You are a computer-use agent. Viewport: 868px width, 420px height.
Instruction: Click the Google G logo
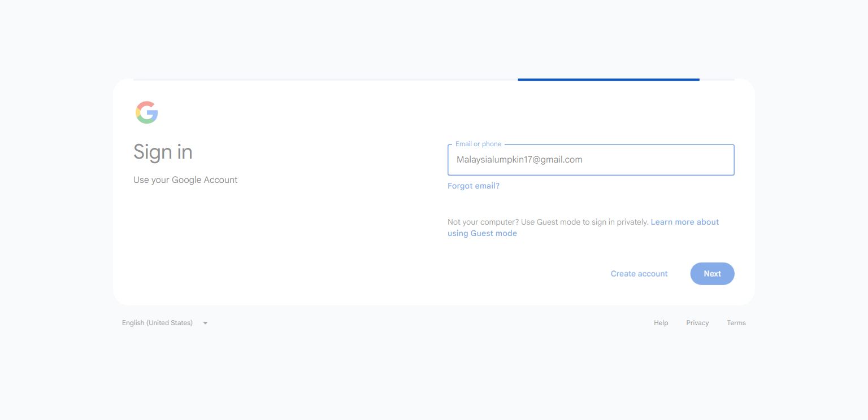click(x=147, y=112)
